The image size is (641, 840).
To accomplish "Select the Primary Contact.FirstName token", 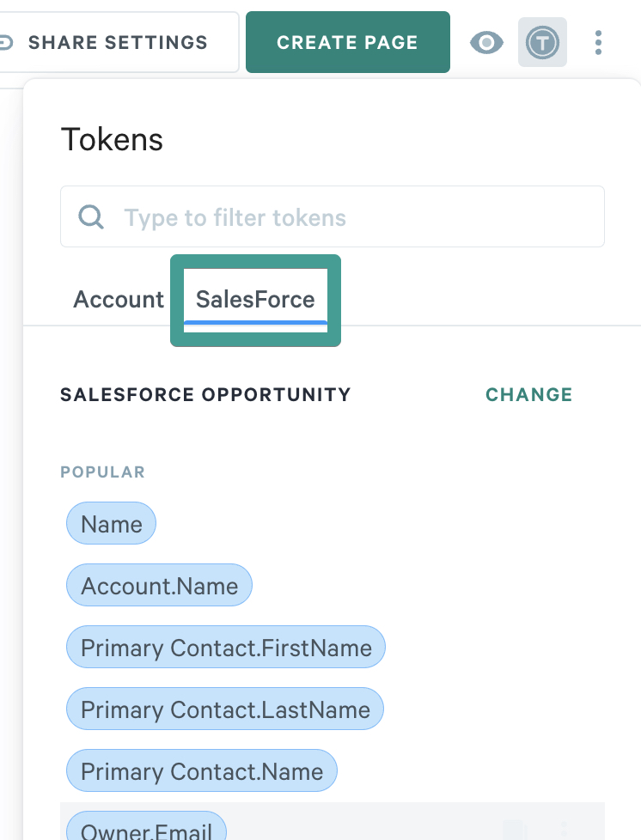I will tap(226, 648).
